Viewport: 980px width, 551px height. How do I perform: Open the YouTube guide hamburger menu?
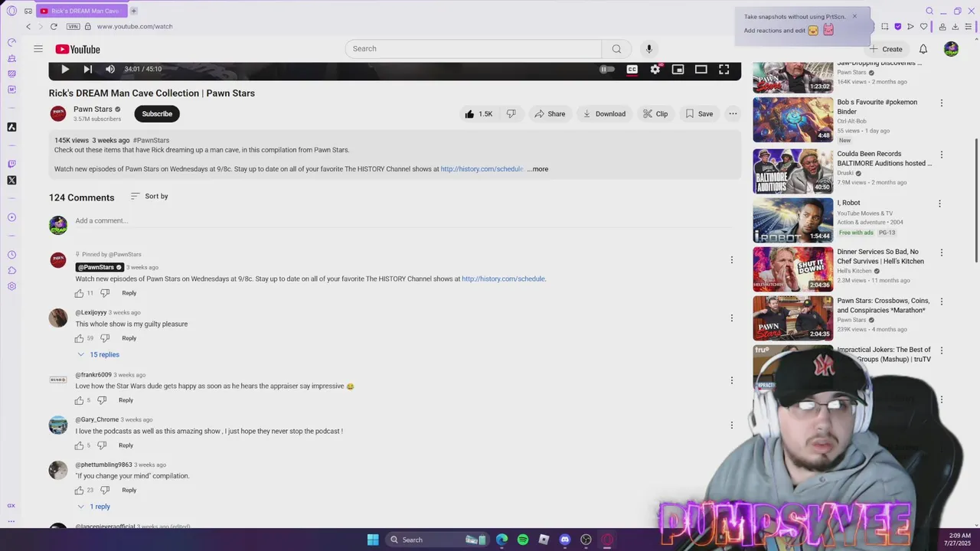pyautogui.click(x=38, y=49)
